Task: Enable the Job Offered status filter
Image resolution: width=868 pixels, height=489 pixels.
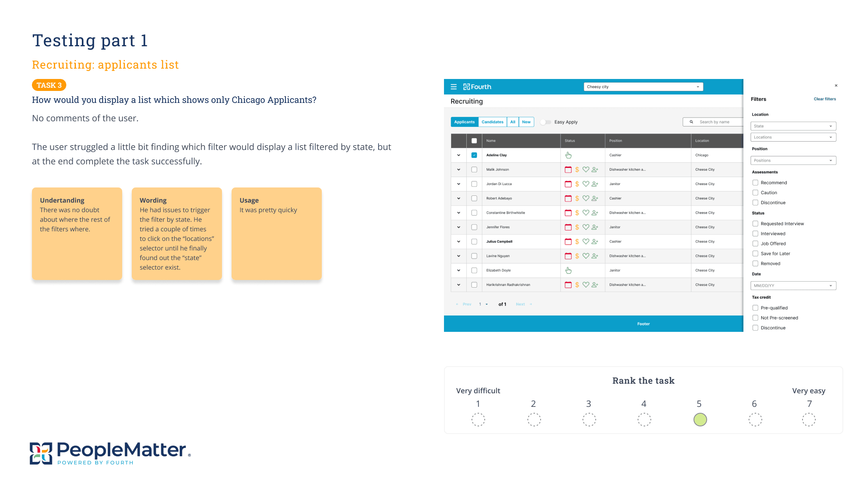Action: 755,244
